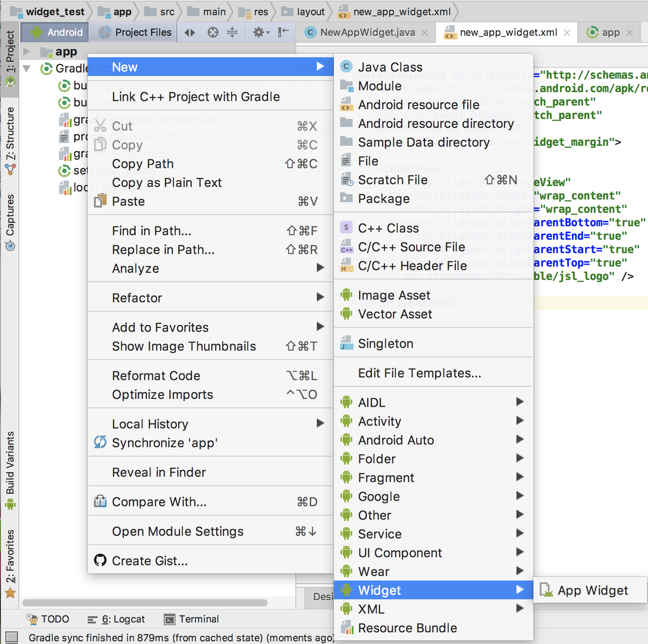The height and width of the screenshot is (644, 648).
Task: Click the collapse all icon in Project toolbar
Action: coord(232,32)
